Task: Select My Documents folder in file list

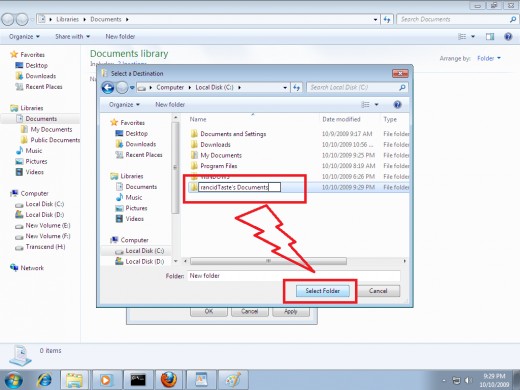Action: click(x=221, y=155)
